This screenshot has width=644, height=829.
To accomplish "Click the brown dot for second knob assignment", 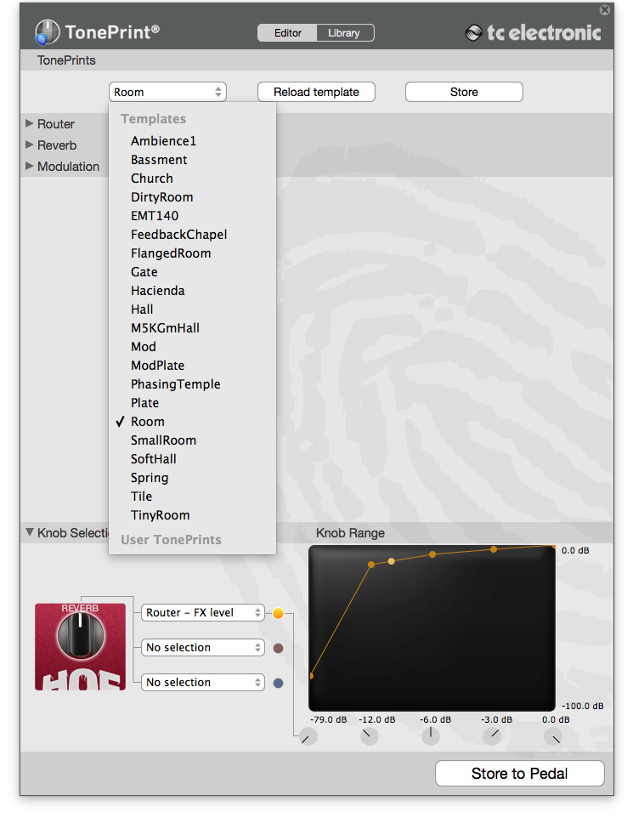I will [x=278, y=648].
